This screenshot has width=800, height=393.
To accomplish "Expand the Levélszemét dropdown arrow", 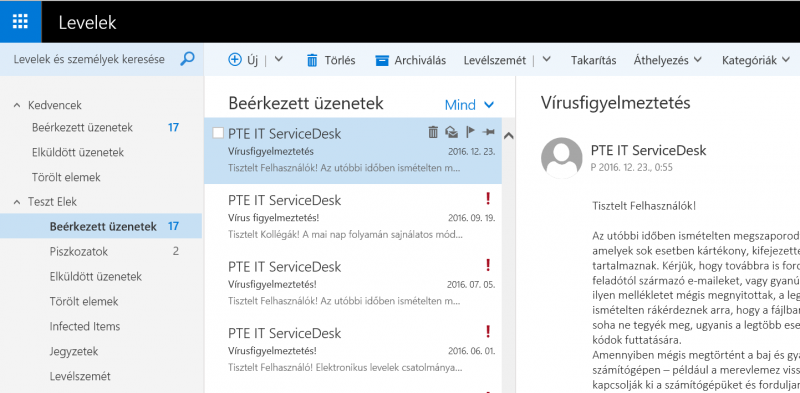I will pos(546,59).
